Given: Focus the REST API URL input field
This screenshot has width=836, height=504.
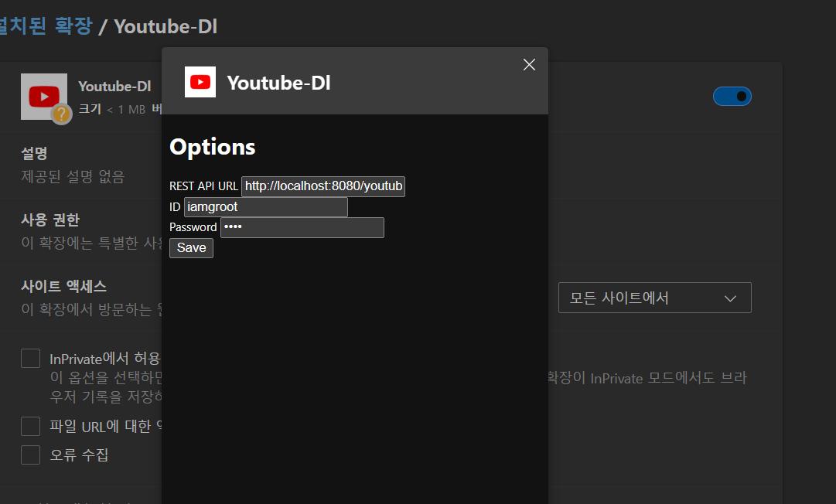Looking at the screenshot, I should click(323, 186).
